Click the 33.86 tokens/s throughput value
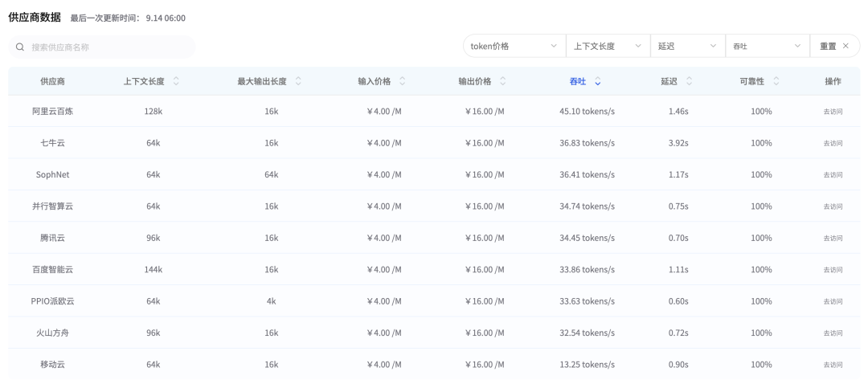868x388 pixels. click(588, 270)
